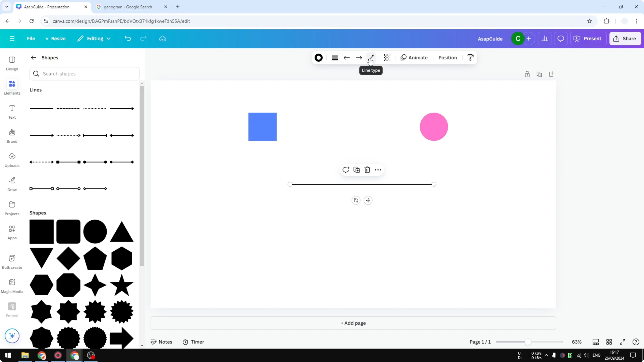644x362 pixels.
Task: Open line start arrow options
Action: (346, 58)
